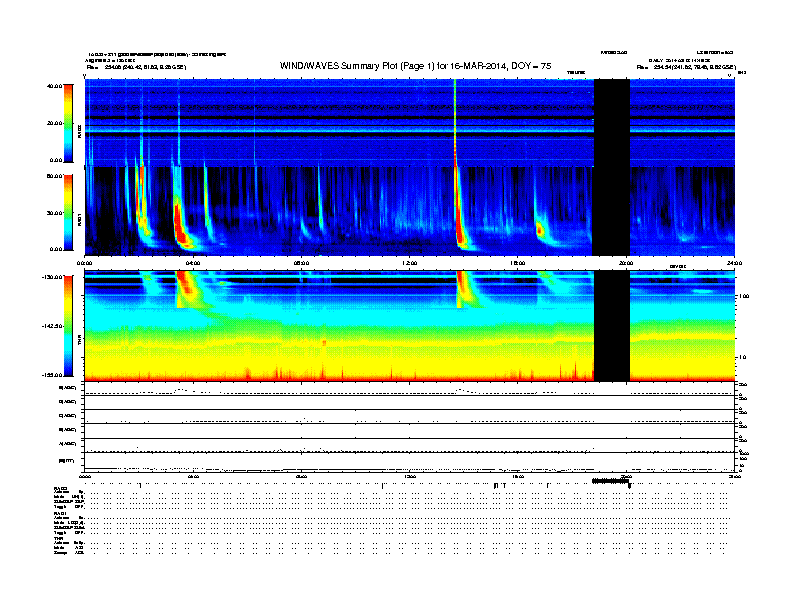Click the red burst near 03:30 in the TNR panel
The height and width of the screenshot is (612, 792).
[x=184, y=283]
